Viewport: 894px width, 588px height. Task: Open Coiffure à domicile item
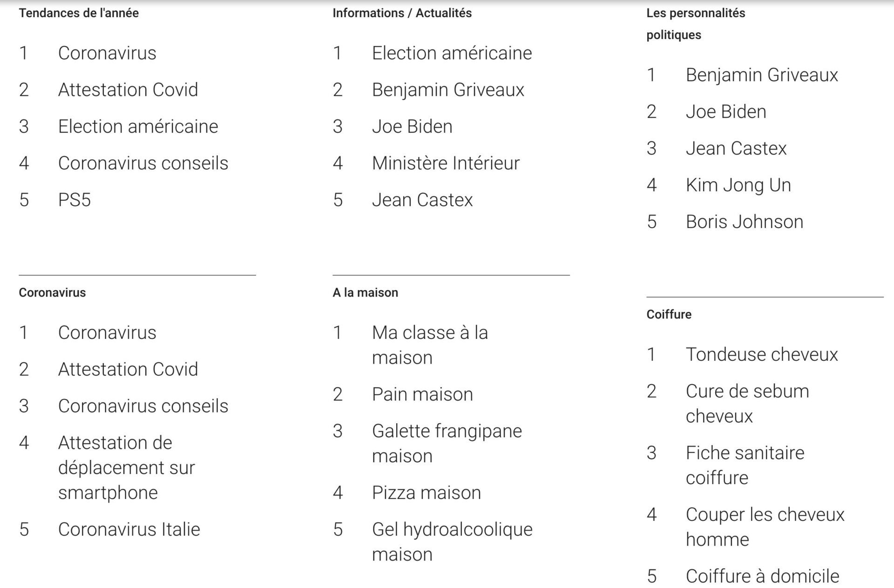[762, 576]
